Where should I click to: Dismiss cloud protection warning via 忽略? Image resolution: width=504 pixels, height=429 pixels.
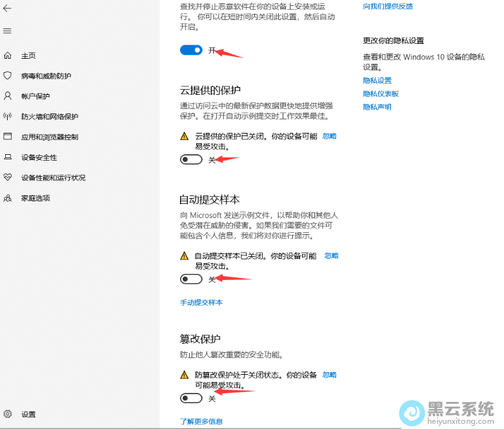coord(329,136)
